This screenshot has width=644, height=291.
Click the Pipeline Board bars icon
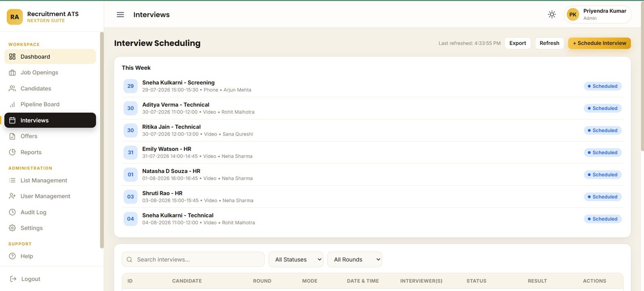pyautogui.click(x=12, y=105)
